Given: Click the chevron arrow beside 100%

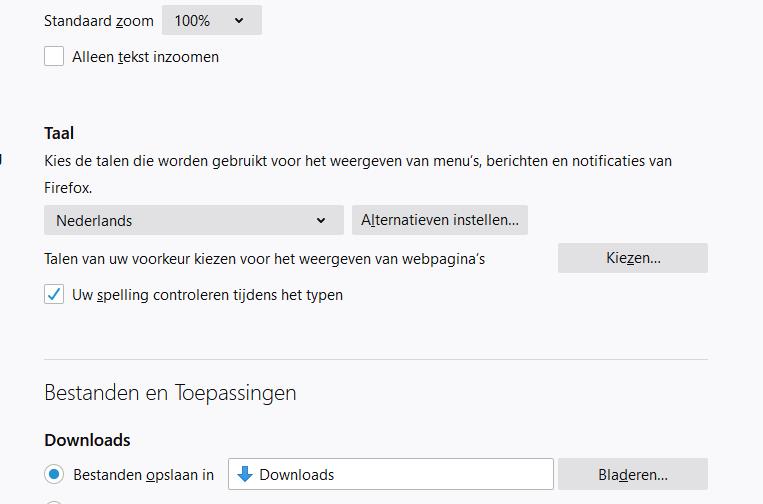Looking at the screenshot, I should click(239, 20).
